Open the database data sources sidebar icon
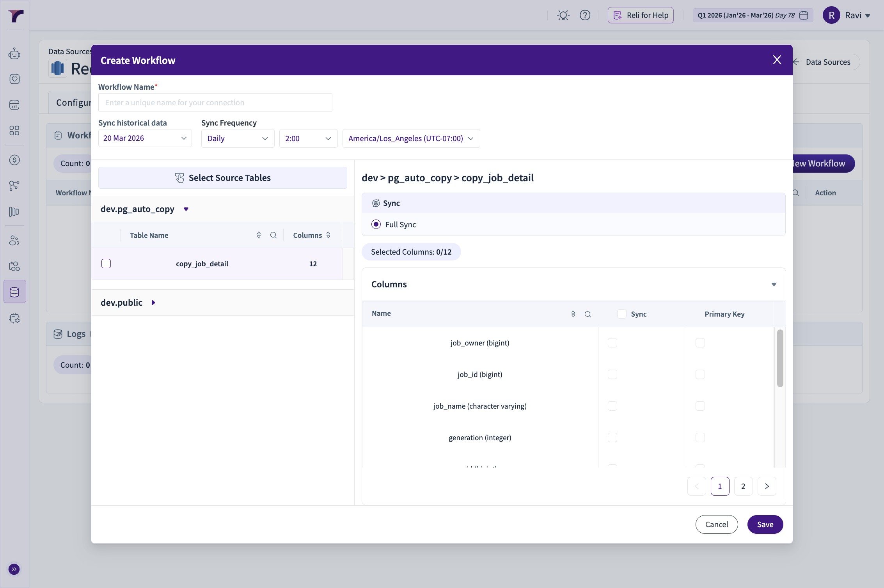The height and width of the screenshot is (588, 884). pos(14,292)
